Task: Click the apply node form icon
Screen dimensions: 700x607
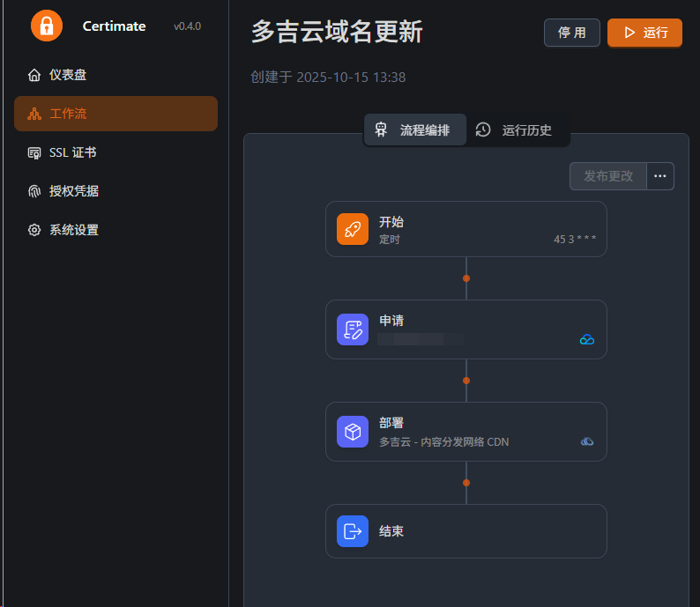Action: (x=353, y=329)
